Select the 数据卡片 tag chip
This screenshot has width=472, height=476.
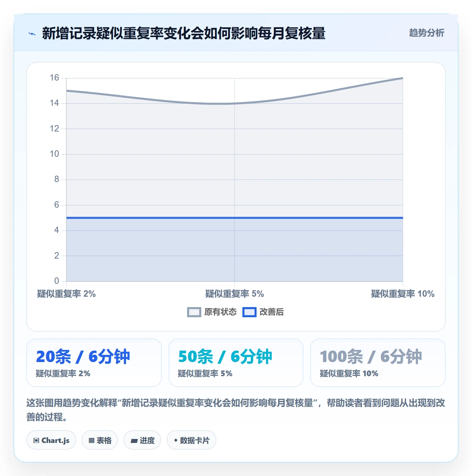(x=191, y=440)
